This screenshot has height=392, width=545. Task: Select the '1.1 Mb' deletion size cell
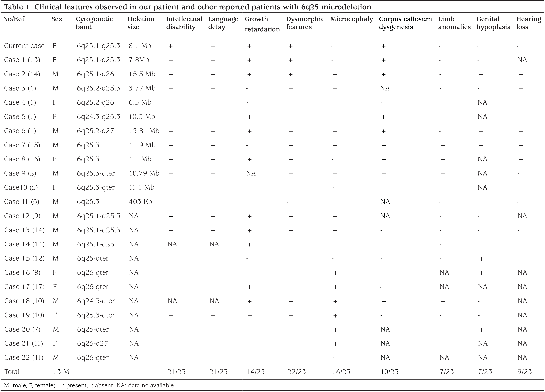(x=140, y=159)
